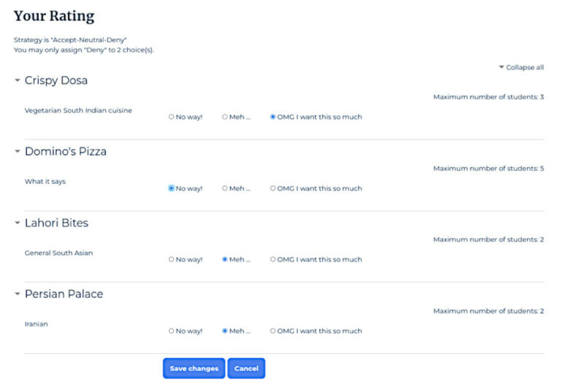Viewport: 561px width, 392px height.
Task: Collapse the Lahori Bites section
Action: (18, 223)
